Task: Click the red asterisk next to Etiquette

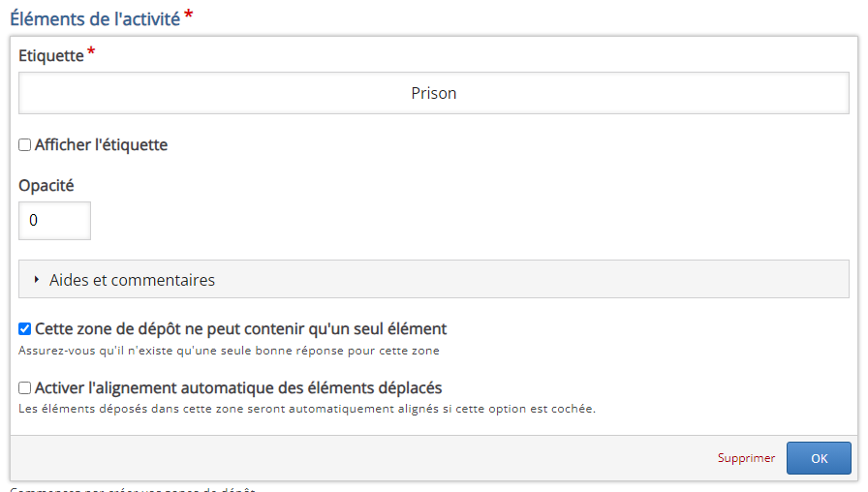Action: click(x=91, y=53)
